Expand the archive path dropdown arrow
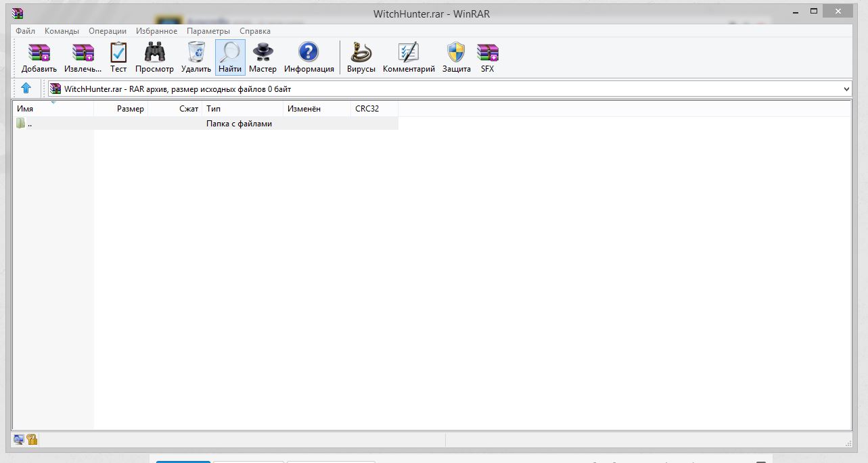 click(846, 89)
